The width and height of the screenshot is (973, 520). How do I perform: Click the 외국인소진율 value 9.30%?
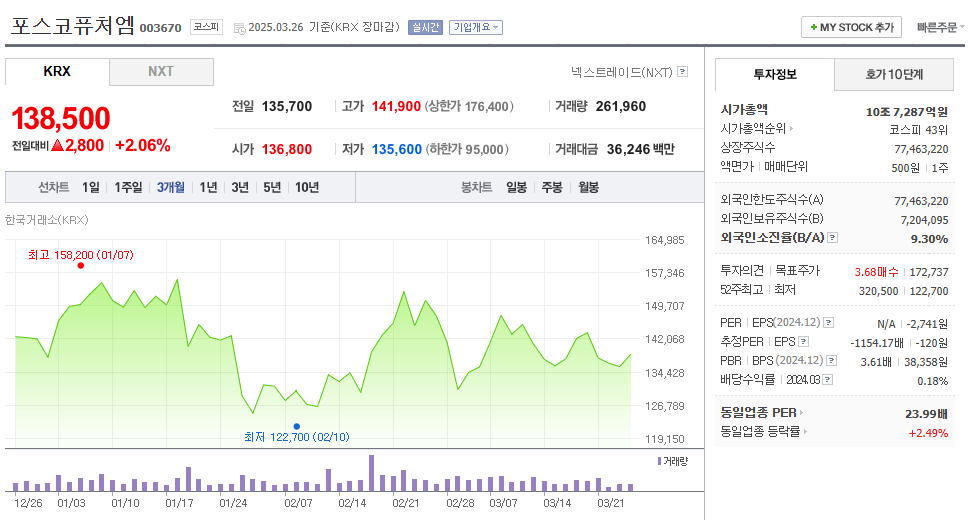[929, 239]
